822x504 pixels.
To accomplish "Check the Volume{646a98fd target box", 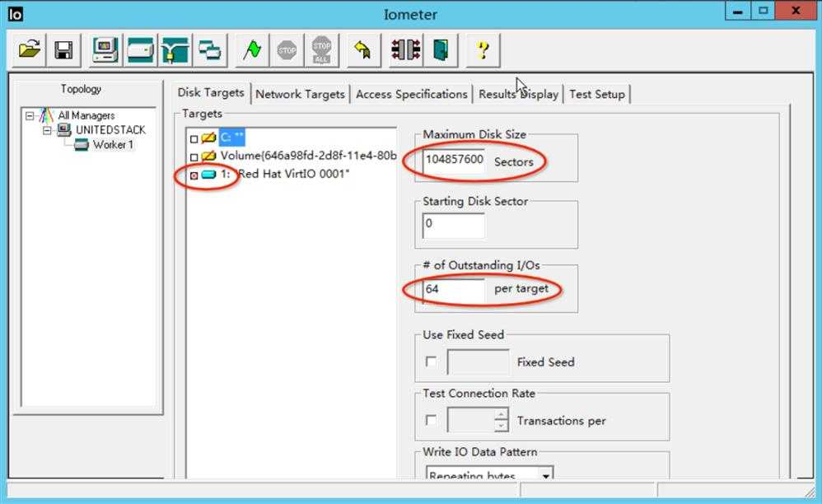I will tap(194, 157).
